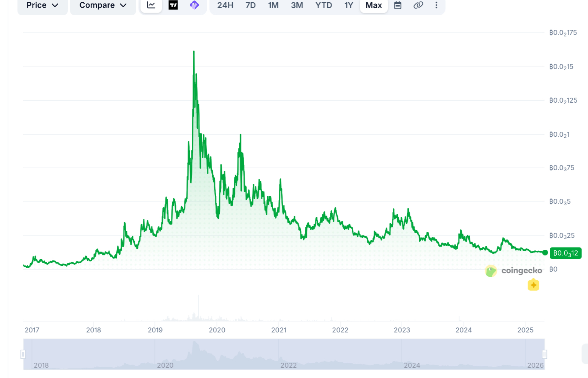Click the 2022 label in range navigator
588x378 pixels.
pyautogui.click(x=289, y=365)
